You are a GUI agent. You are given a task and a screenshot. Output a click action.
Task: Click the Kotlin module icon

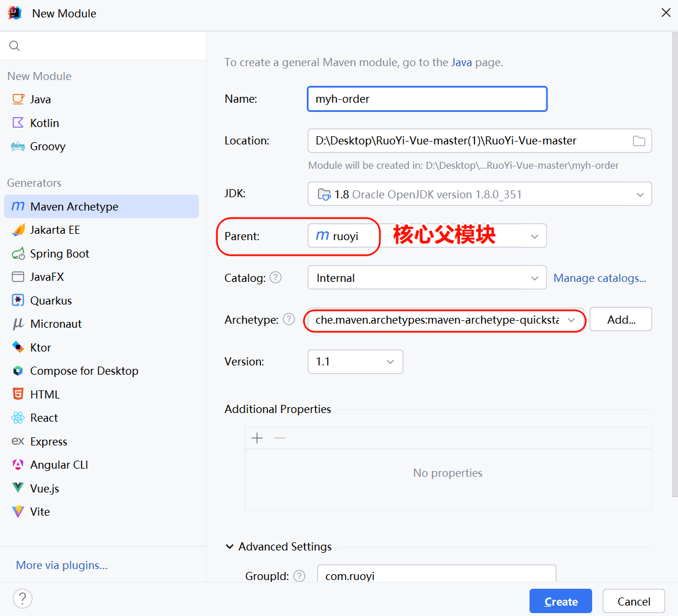[x=18, y=123]
